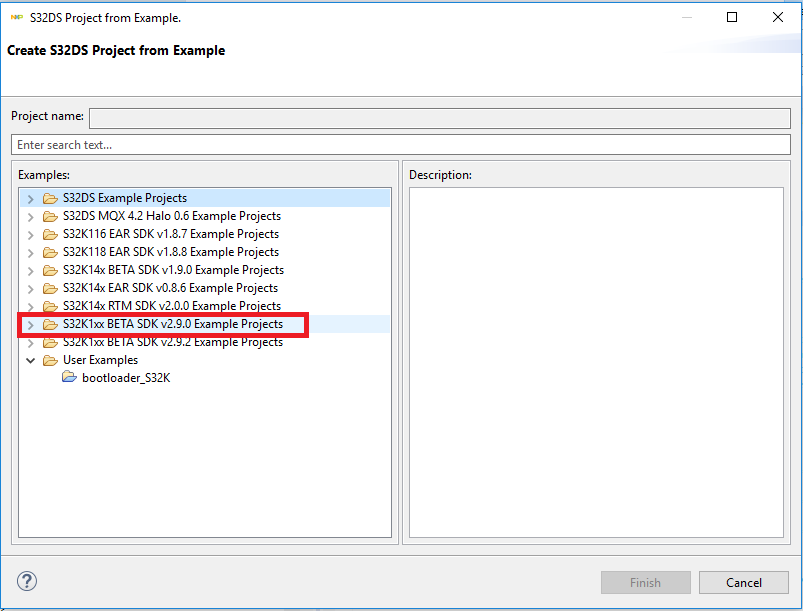
Task: Click folder icon of S32K1xx BETA SDK v2.9.0
Action: [x=50, y=324]
